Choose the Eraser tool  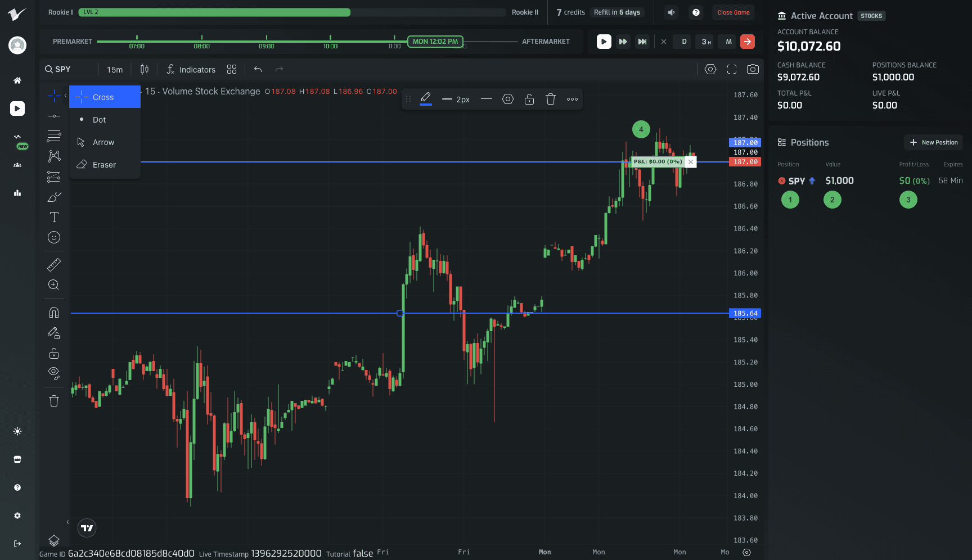point(105,165)
